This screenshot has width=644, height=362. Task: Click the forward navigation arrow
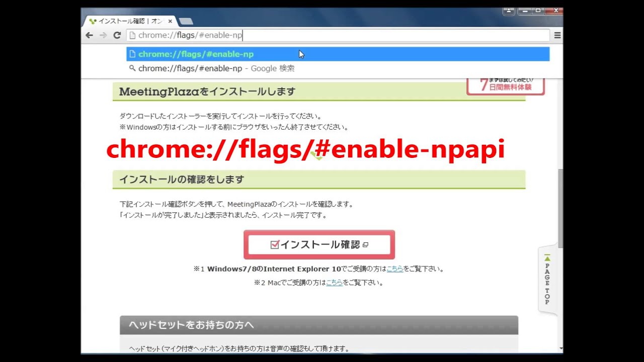point(103,35)
